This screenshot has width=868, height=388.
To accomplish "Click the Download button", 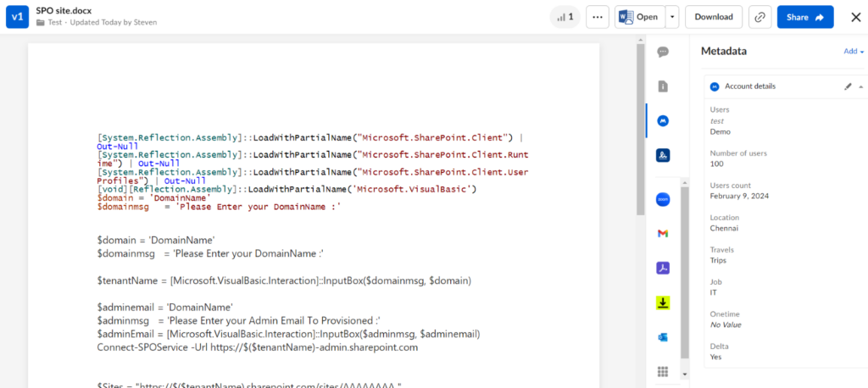I will coord(714,17).
